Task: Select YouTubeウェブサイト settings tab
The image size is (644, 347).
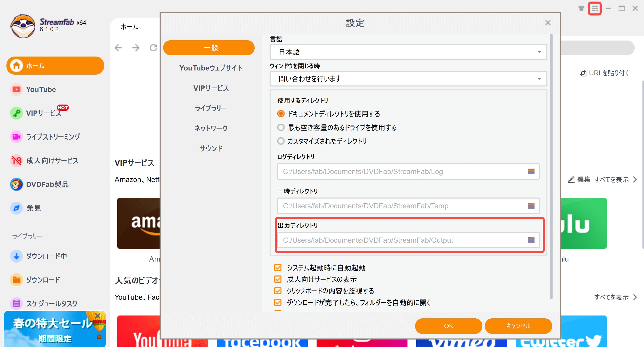Action: 211,68
